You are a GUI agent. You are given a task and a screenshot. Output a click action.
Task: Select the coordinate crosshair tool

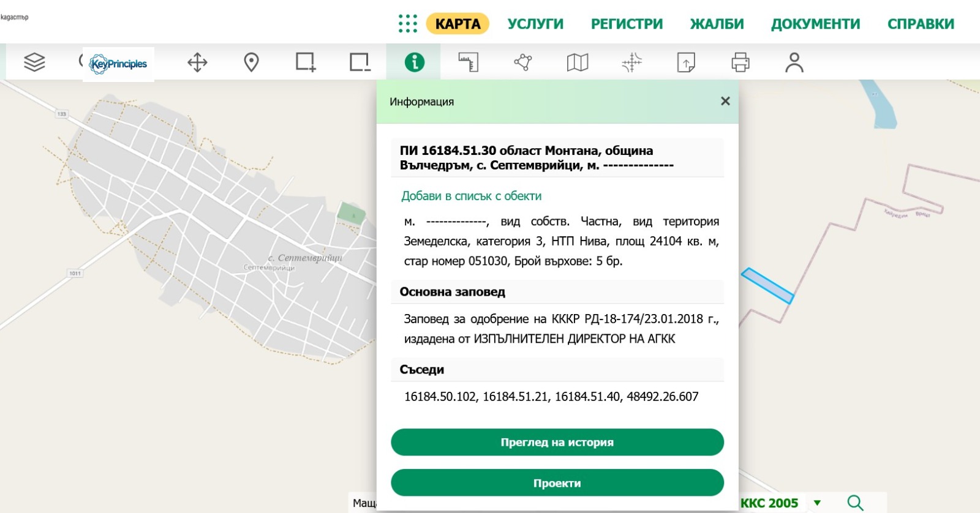631,62
